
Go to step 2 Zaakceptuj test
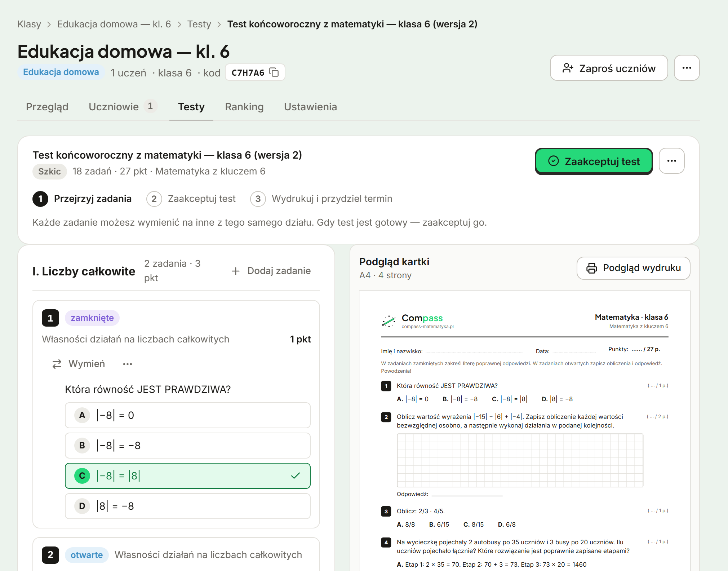click(x=191, y=199)
